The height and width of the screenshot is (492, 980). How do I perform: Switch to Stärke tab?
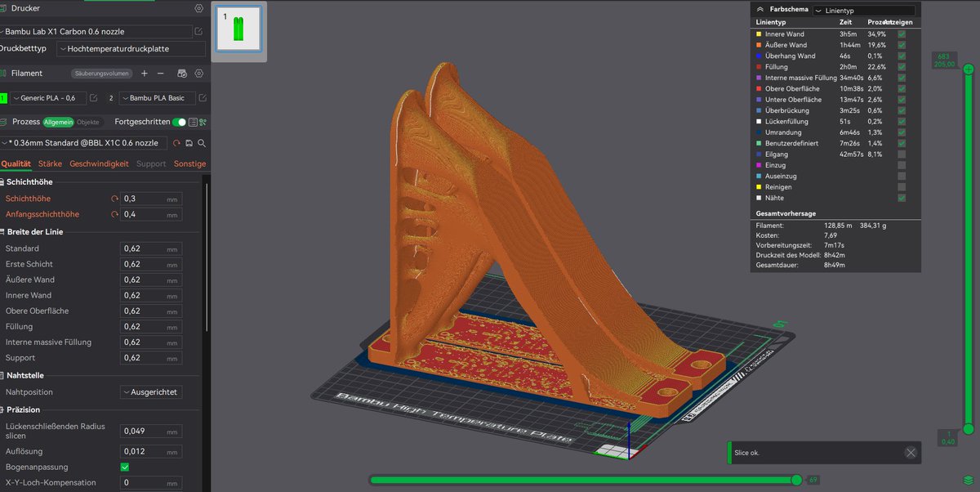50,163
